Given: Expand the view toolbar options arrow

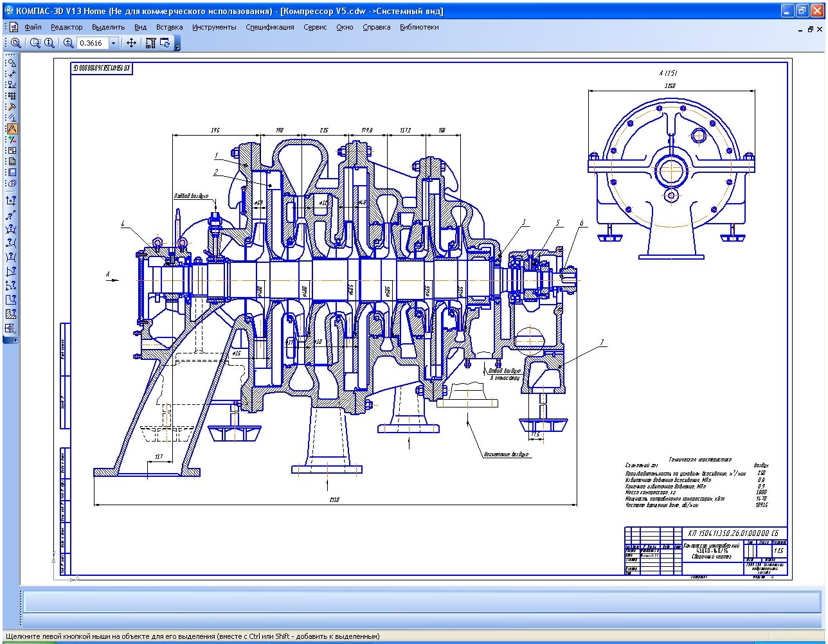Looking at the screenshot, I should [177, 45].
